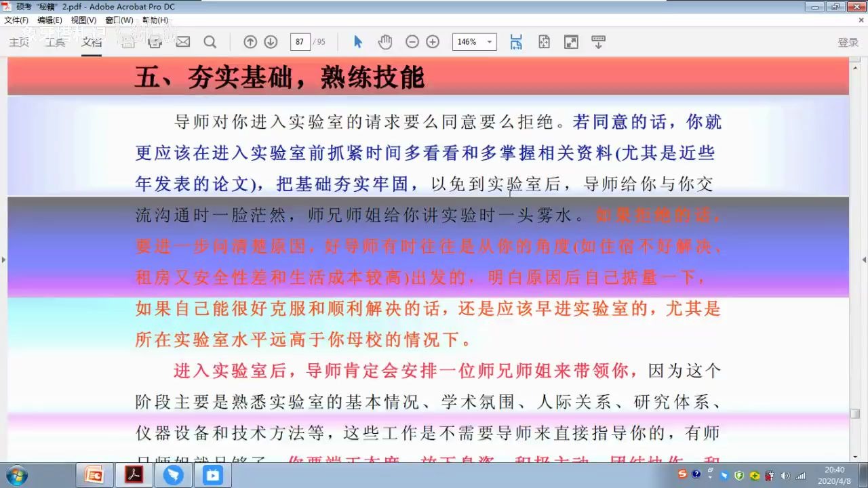The width and height of the screenshot is (868, 488).
Task: Click the page number input field showing 87
Action: 300,41
